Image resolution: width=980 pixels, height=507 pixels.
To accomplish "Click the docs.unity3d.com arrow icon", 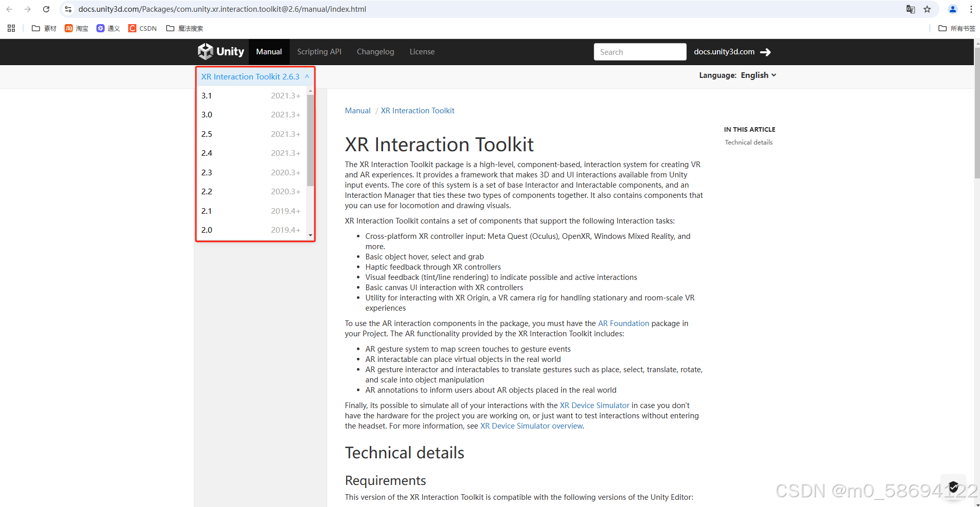I will [x=766, y=52].
